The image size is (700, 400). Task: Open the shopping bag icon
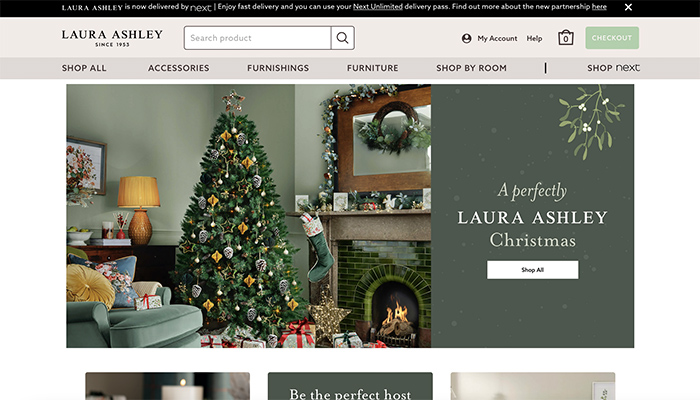pyautogui.click(x=566, y=38)
